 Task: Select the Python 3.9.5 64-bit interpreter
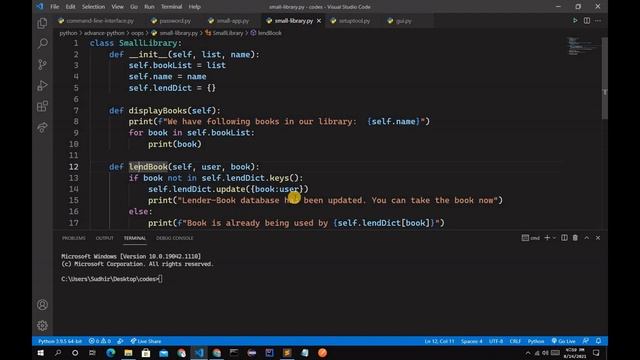point(60,341)
